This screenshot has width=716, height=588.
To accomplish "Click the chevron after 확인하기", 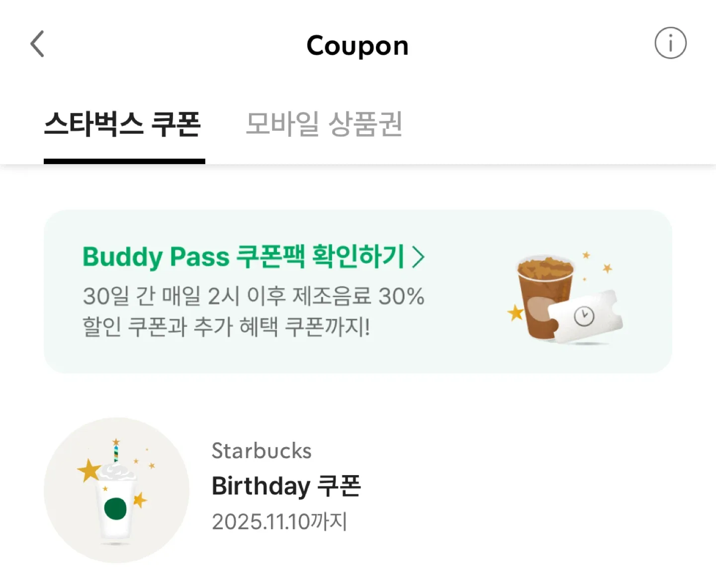I will [x=419, y=258].
